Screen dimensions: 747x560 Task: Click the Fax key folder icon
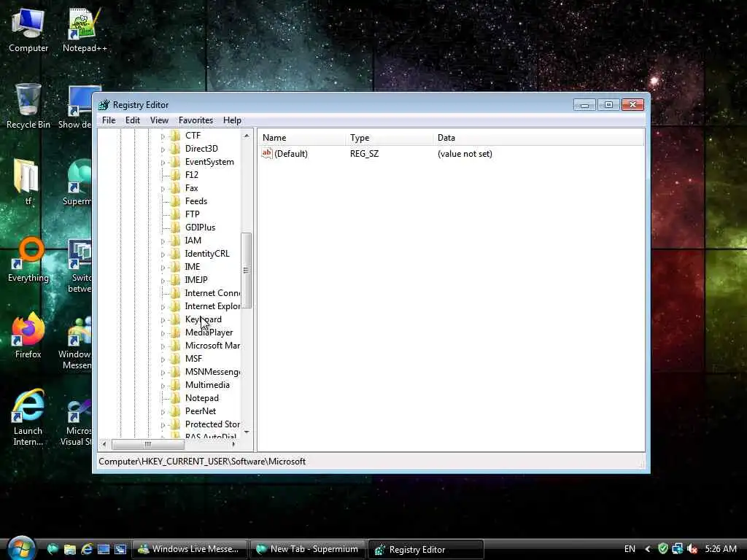click(175, 188)
